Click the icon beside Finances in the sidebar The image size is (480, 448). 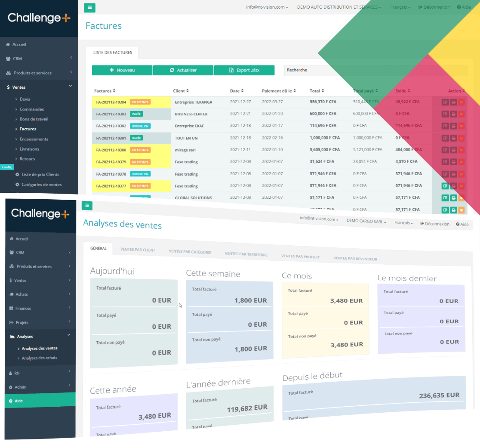point(11,308)
